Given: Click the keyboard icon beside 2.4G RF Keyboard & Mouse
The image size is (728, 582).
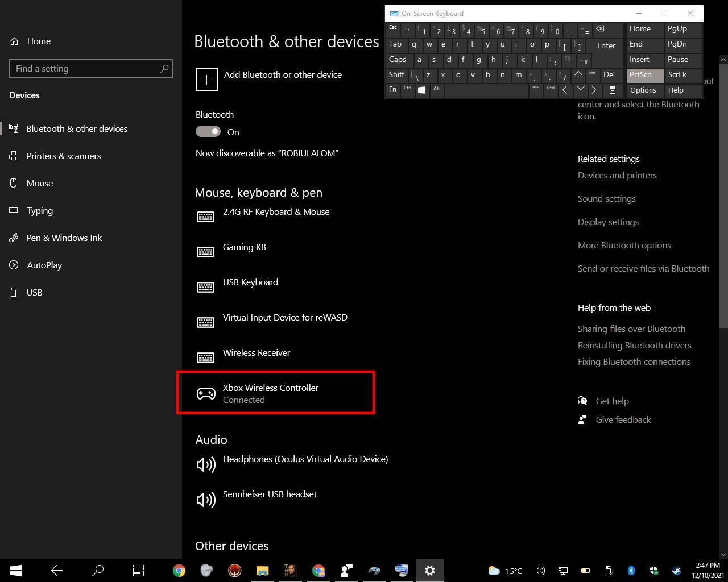Looking at the screenshot, I should 205,217.
